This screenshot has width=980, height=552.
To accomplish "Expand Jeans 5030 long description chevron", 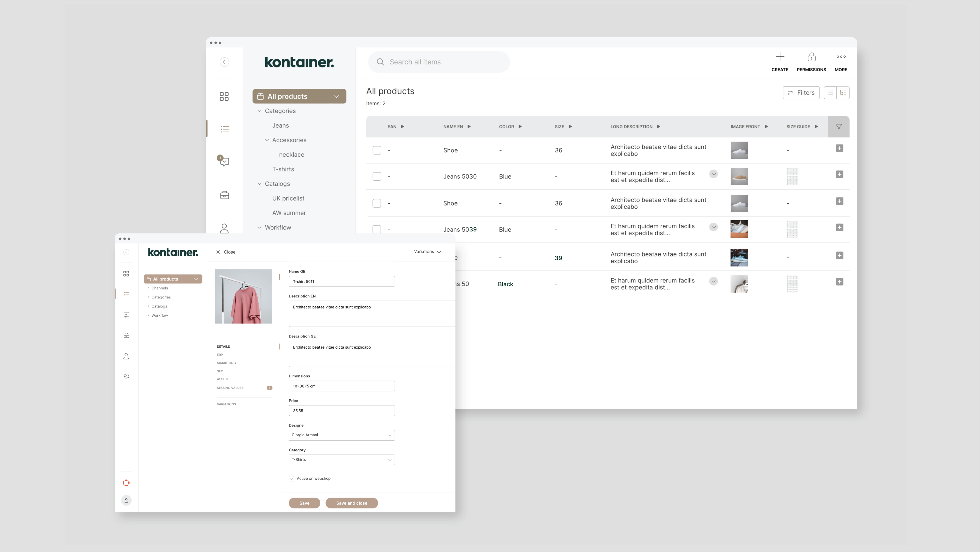I will (713, 174).
